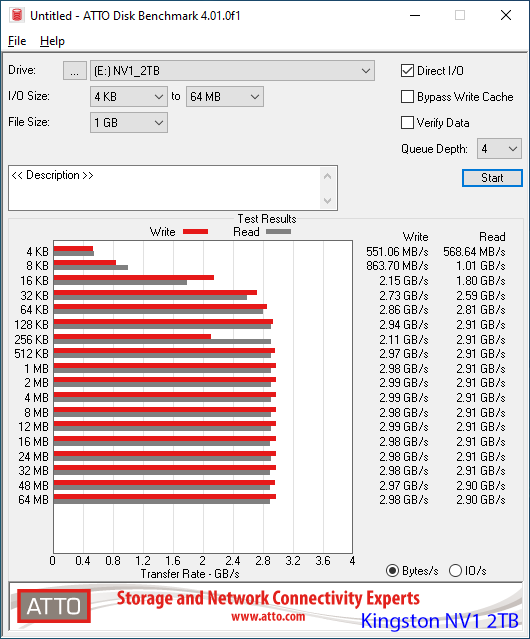The image size is (530, 639).
Task: Click the 863.70 MB/s write value
Action: tap(397, 266)
